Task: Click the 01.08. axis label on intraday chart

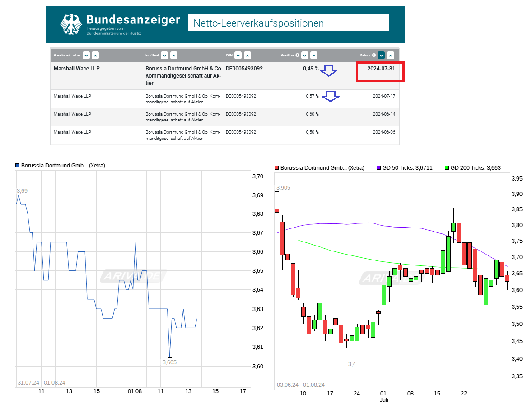Action: [135, 391]
